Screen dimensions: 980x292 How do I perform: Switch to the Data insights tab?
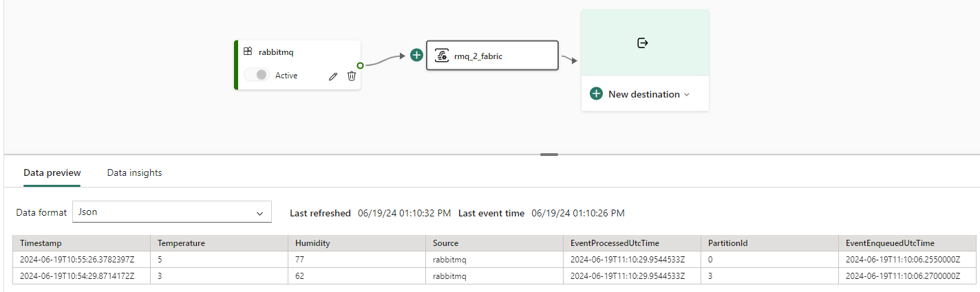[x=134, y=173]
